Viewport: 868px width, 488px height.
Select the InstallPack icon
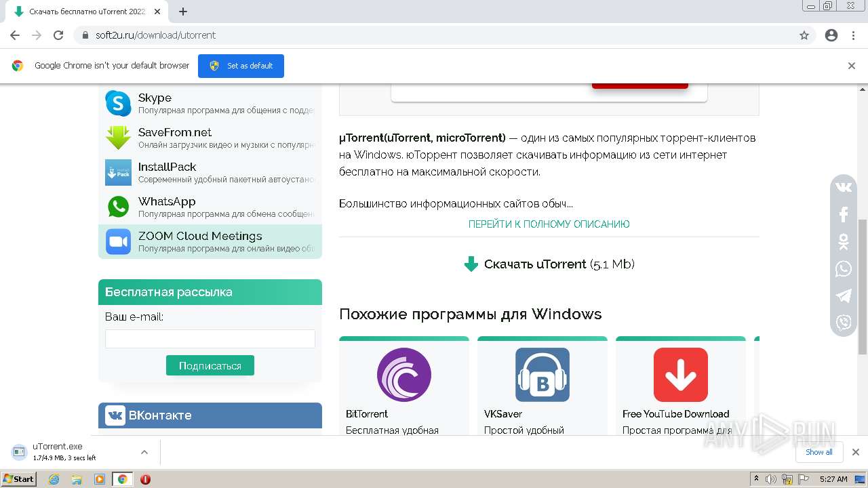click(x=118, y=173)
